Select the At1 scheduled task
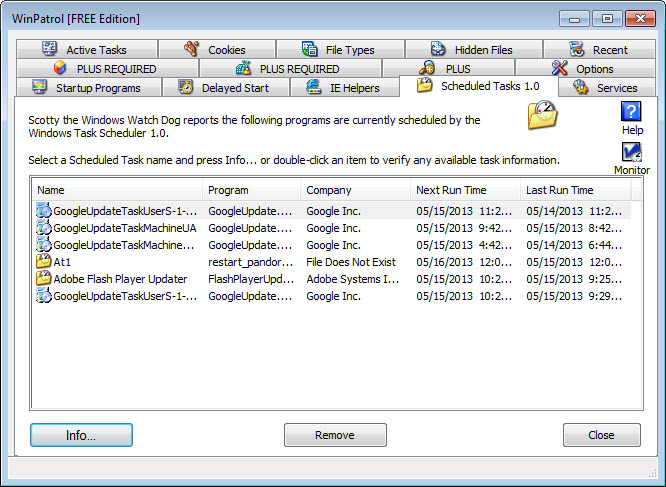The height and width of the screenshot is (487, 666). coord(62,262)
